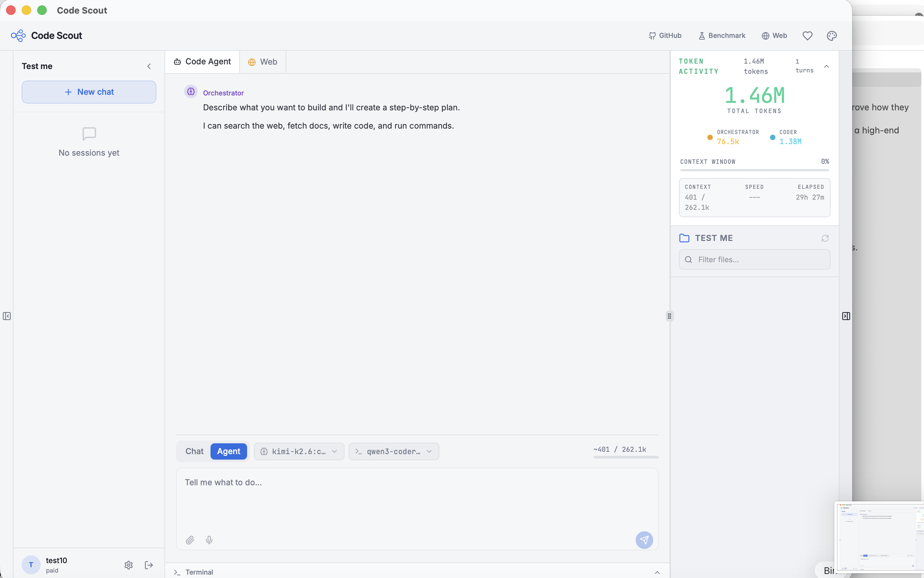Click the TEST ME folder icon

point(684,238)
